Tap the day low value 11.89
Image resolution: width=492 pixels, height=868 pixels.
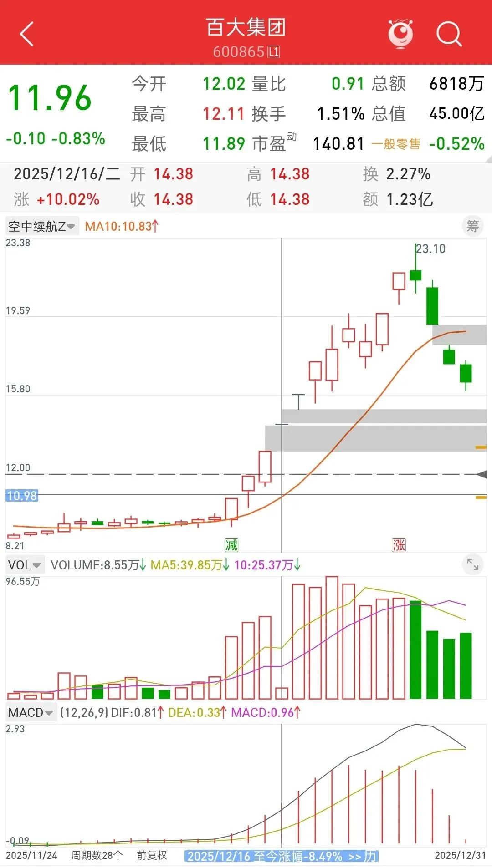pos(224,144)
